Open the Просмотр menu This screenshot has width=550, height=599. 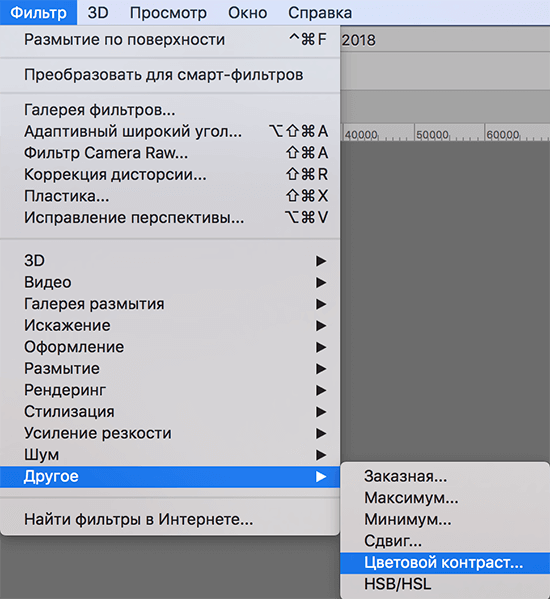point(168,13)
